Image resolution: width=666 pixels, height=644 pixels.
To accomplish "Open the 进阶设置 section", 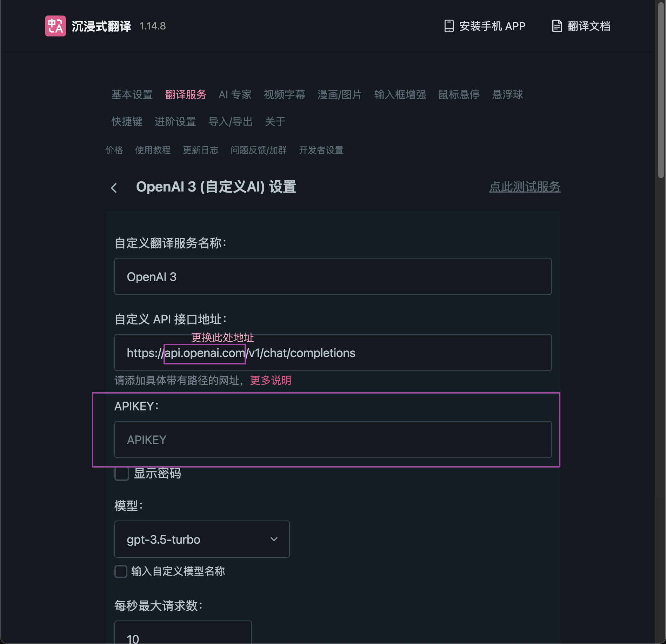I will pos(175,122).
